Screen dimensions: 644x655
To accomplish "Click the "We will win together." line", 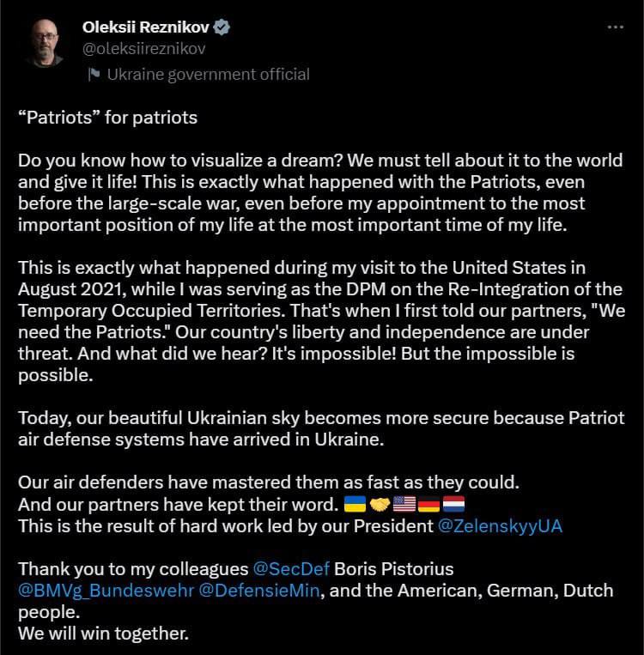I will point(103,635).
